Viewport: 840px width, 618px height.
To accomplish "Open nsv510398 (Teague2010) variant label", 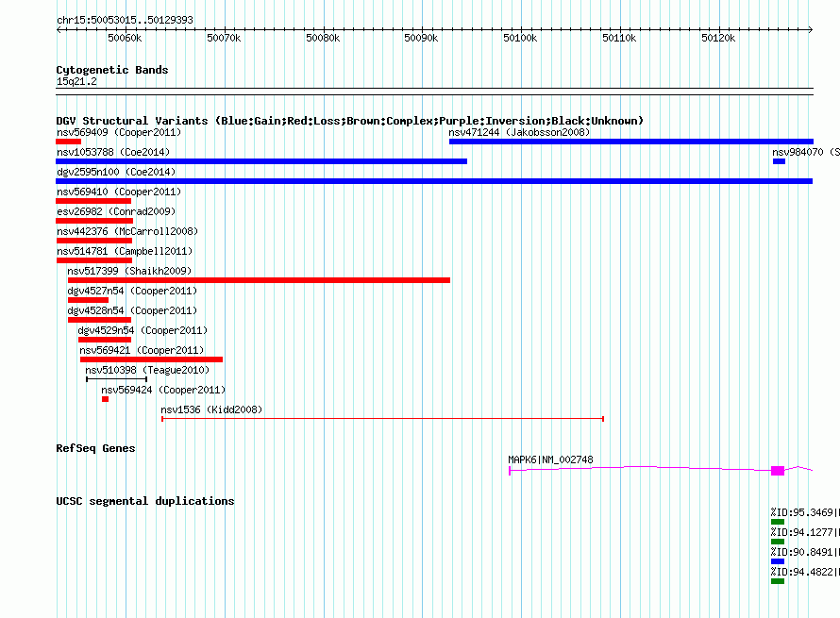I will pyautogui.click(x=147, y=370).
